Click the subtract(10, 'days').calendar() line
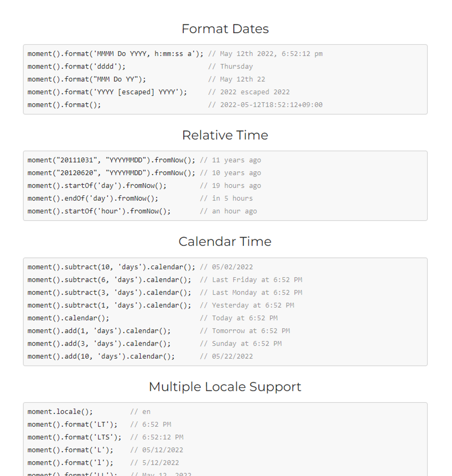Viewport: 452px width, 476px height. click(x=111, y=267)
